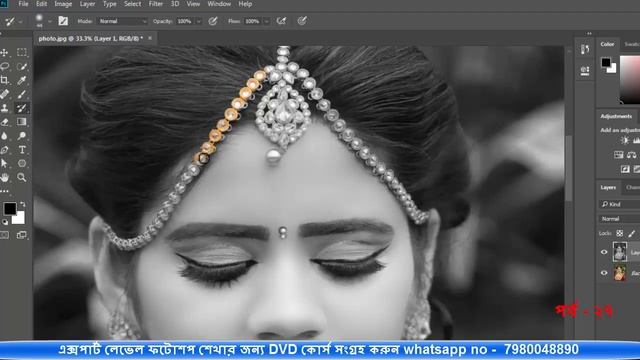Toggle pressure for size

point(302,21)
